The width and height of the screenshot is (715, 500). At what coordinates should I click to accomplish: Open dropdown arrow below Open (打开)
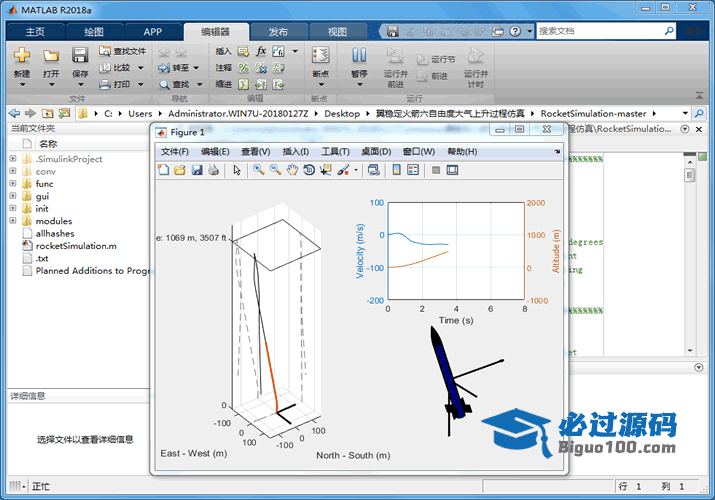pyautogui.click(x=51, y=84)
